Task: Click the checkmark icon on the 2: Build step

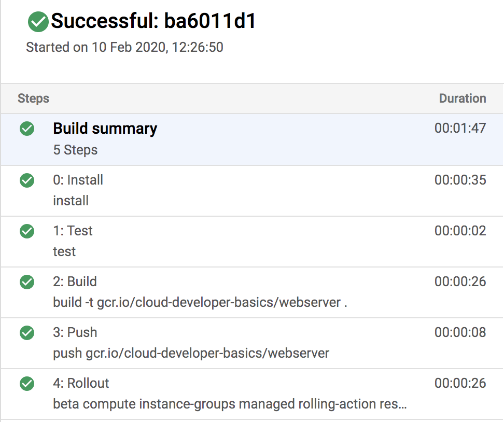Action: [26, 282]
